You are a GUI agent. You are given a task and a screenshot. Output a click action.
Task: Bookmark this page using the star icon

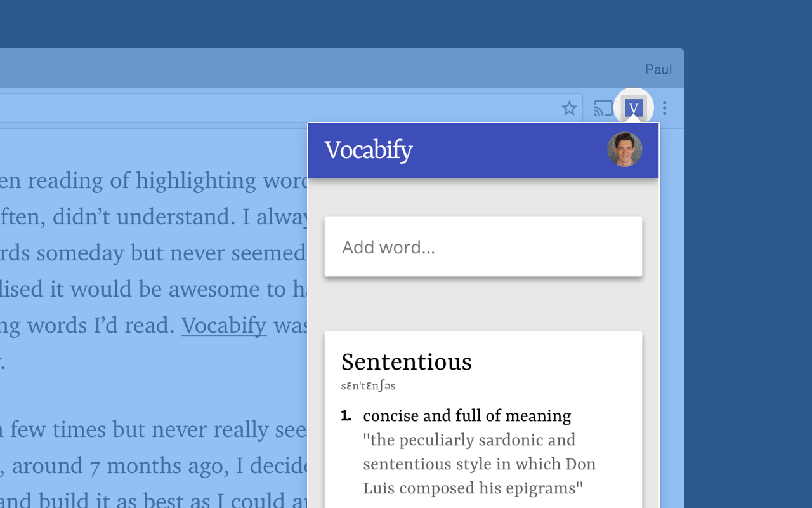pyautogui.click(x=569, y=108)
